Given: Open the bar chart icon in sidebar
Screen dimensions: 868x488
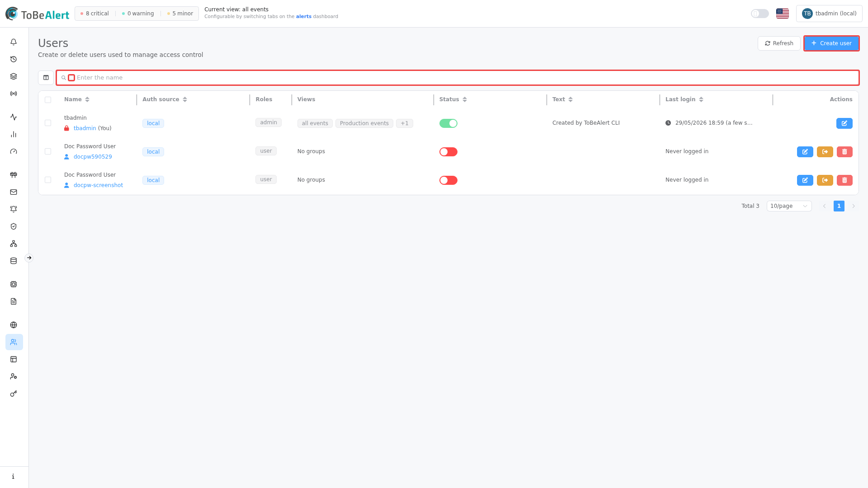Looking at the screenshot, I should tap(14, 134).
